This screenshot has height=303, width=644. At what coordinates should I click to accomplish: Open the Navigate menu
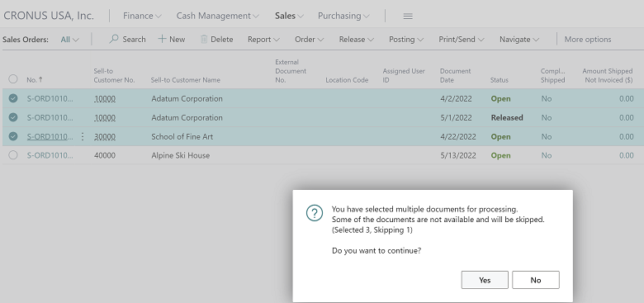click(519, 40)
